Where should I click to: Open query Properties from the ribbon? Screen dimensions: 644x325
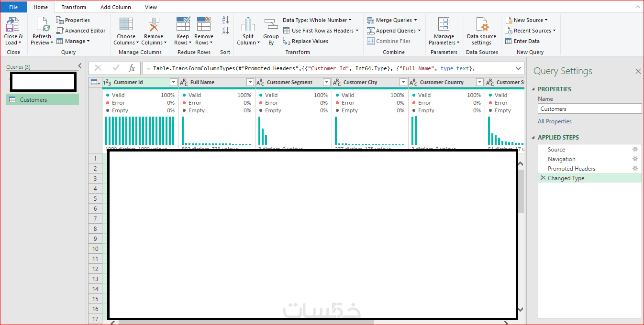pyautogui.click(x=73, y=20)
